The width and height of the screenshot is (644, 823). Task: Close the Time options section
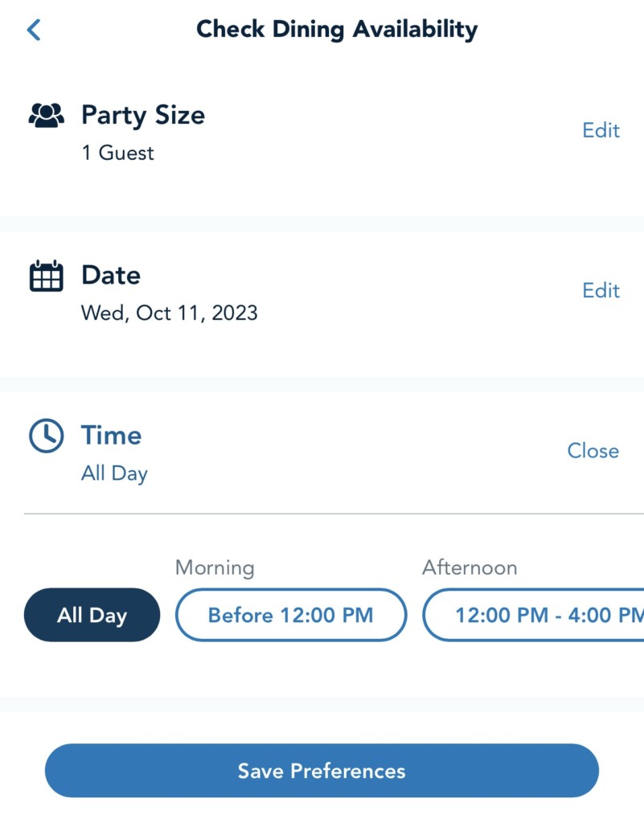click(x=593, y=451)
